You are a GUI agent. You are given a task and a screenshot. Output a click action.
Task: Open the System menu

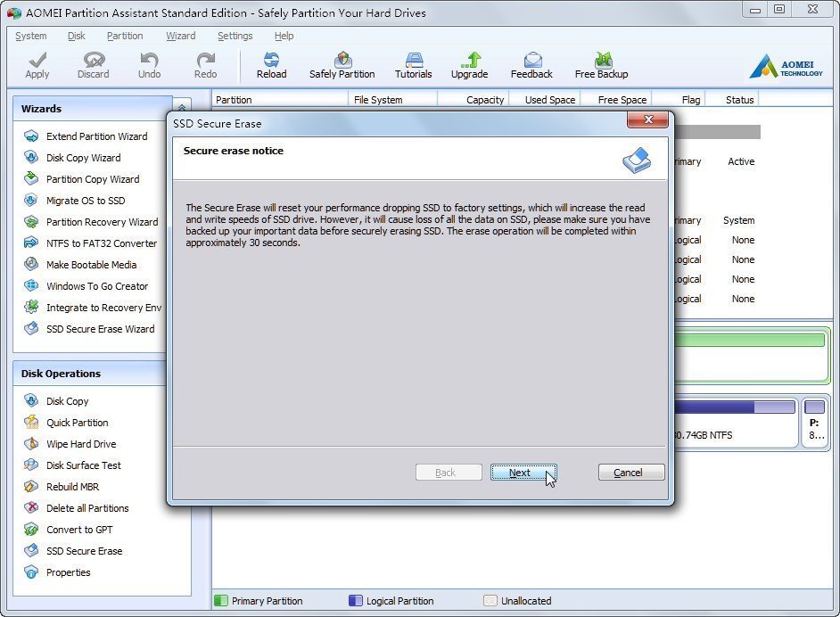coord(31,36)
